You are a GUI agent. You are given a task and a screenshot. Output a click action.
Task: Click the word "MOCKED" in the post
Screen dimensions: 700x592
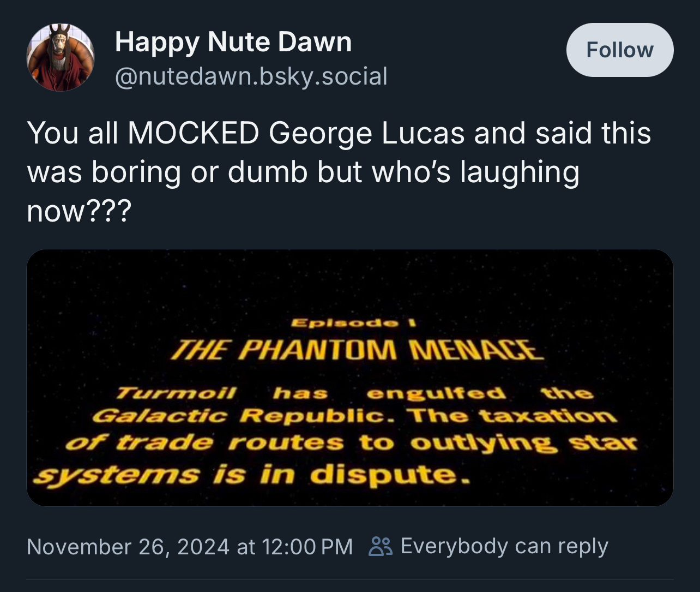(x=193, y=133)
